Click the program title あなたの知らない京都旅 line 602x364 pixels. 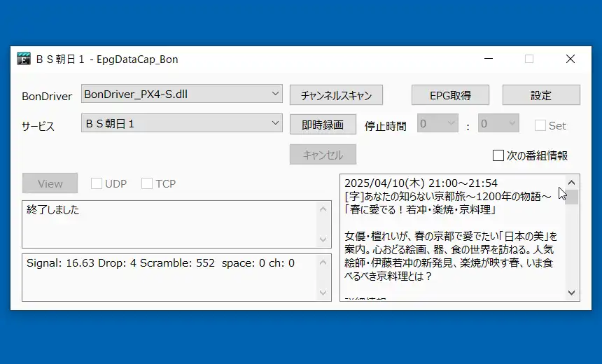448,197
